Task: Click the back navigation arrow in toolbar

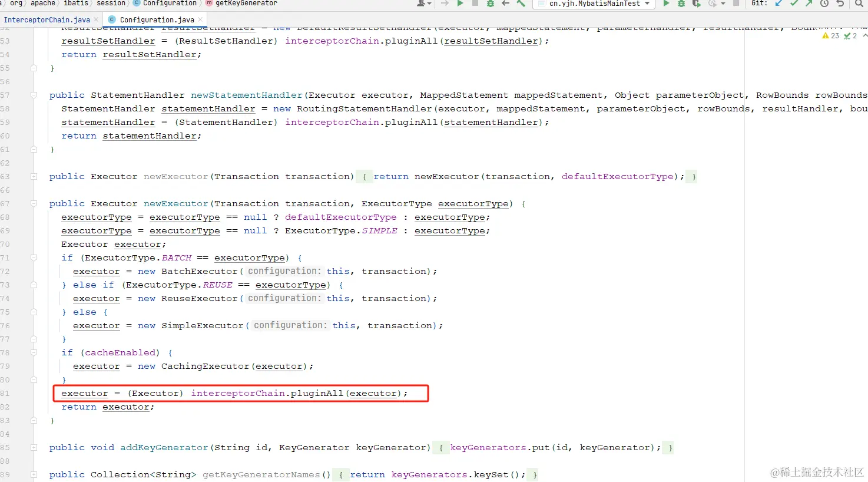Action: coord(505,4)
